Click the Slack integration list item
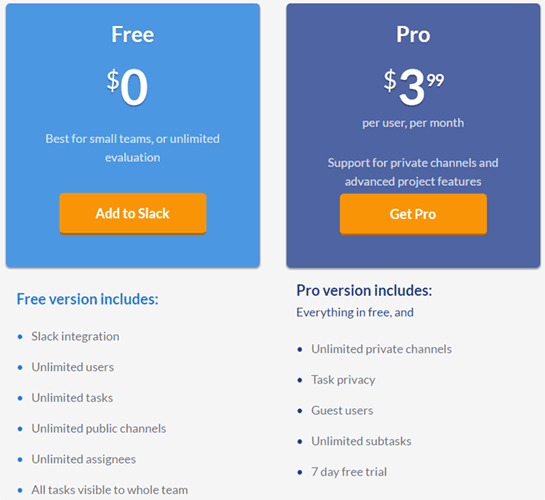545x500 pixels. point(75,336)
